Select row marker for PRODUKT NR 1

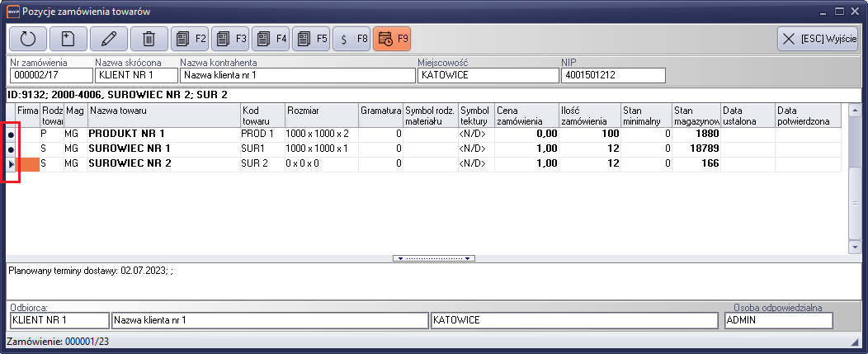pyautogui.click(x=11, y=134)
